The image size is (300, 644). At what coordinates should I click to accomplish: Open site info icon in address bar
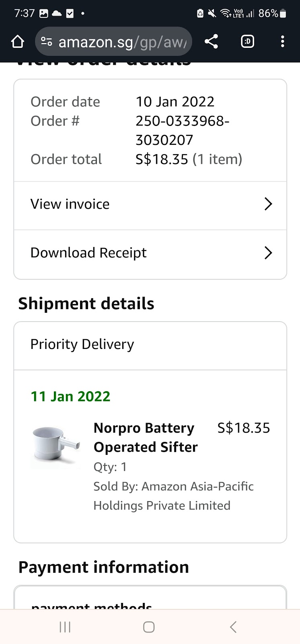[47, 41]
